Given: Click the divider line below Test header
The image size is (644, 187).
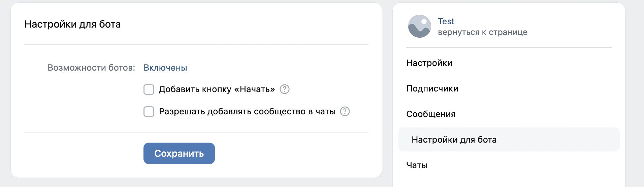Looking at the screenshot, I should pyautogui.click(x=509, y=47).
